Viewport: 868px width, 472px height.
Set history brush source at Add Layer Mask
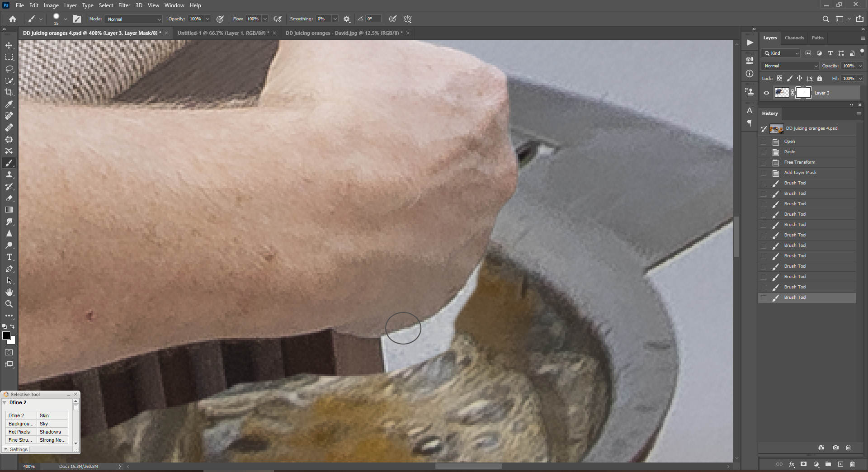(x=764, y=173)
